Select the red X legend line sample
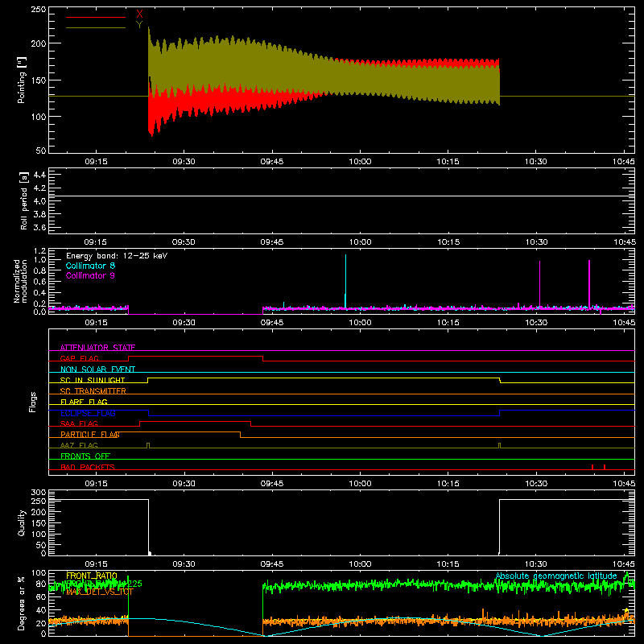Viewport: 644px width, 644px height. pyautogui.click(x=96, y=17)
